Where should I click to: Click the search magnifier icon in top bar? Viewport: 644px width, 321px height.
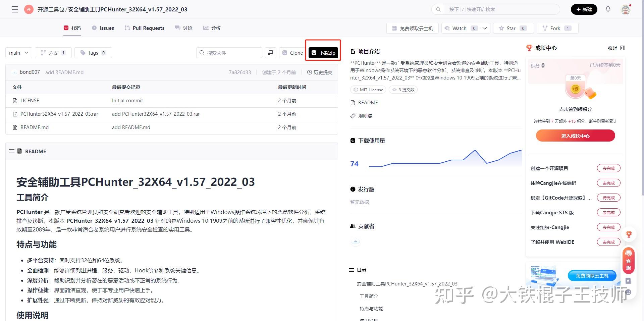tap(438, 9)
